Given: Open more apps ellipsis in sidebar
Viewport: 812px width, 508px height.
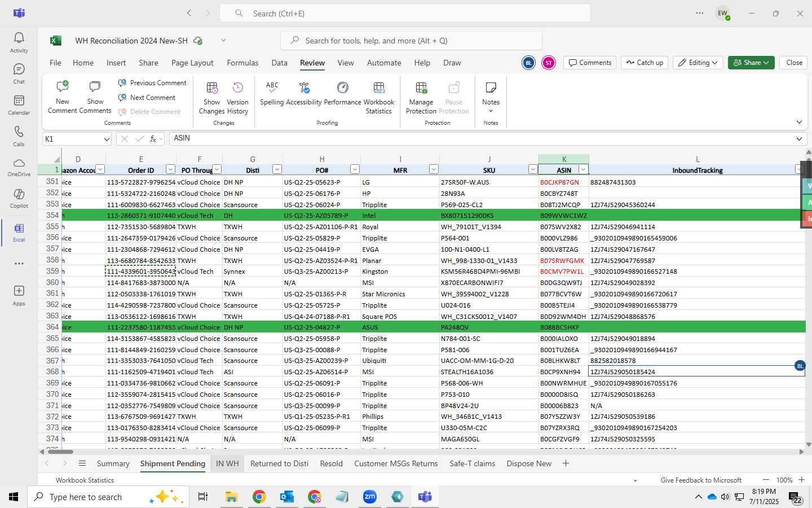Looking at the screenshot, I should pyautogui.click(x=19, y=264).
